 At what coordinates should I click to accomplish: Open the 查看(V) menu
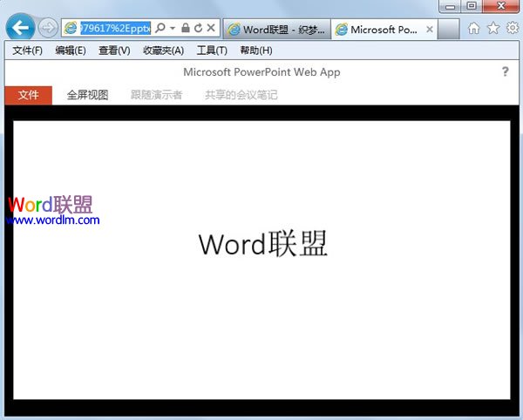[114, 51]
